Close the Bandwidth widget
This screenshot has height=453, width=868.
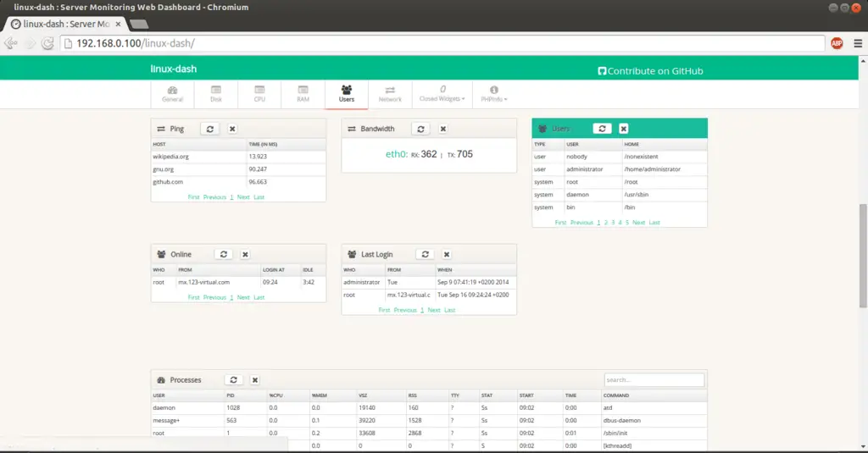[442, 129]
